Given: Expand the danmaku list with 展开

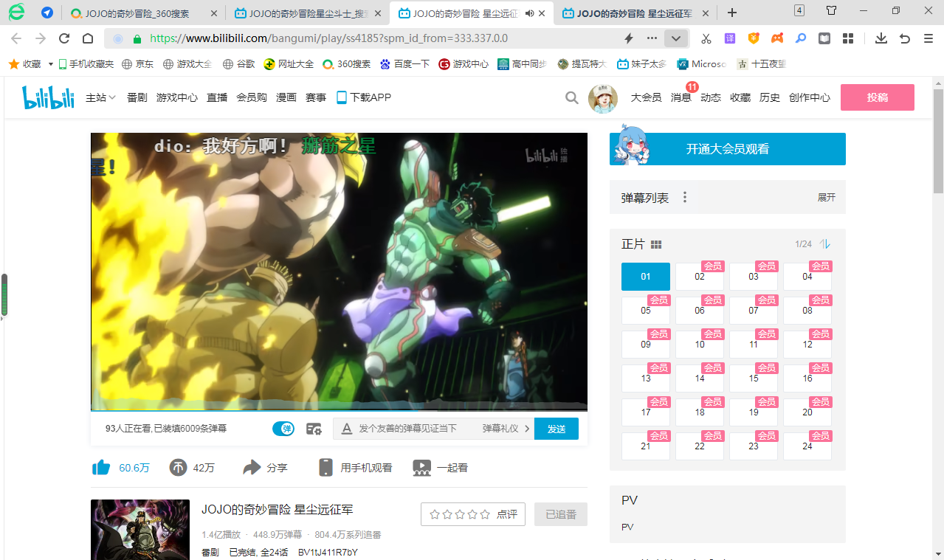Looking at the screenshot, I should point(827,198).
